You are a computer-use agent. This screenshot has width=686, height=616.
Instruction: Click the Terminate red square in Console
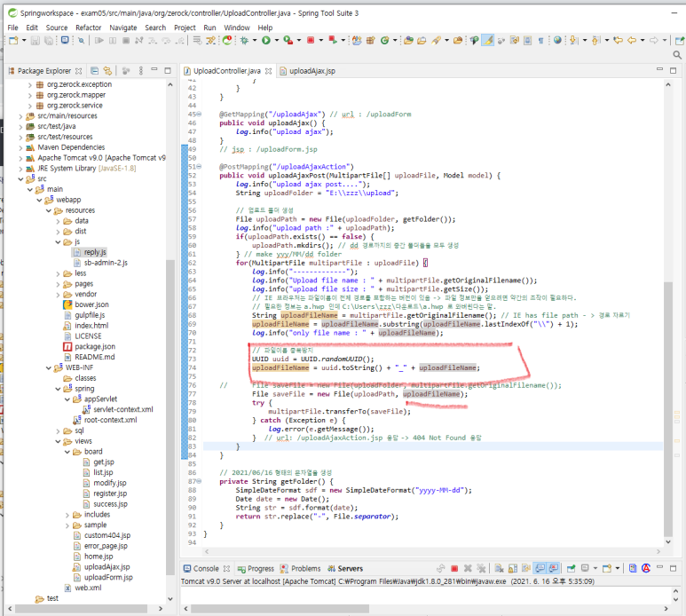click(454, 568)
